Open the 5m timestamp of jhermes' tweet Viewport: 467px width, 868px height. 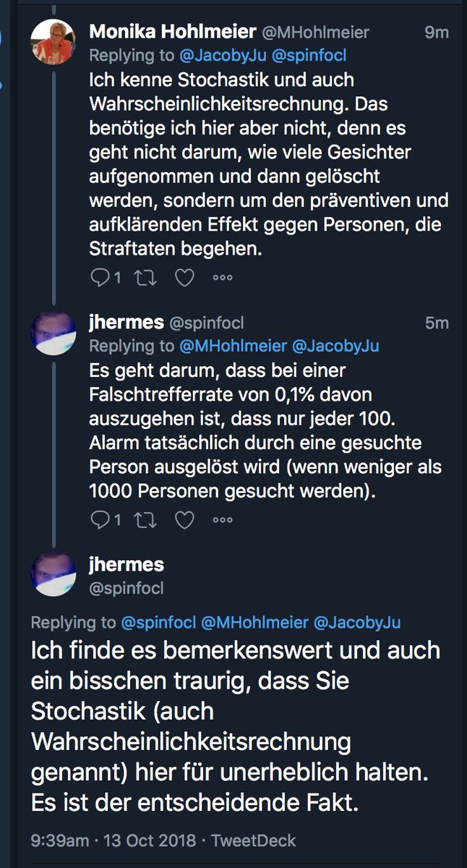point(437,323)
